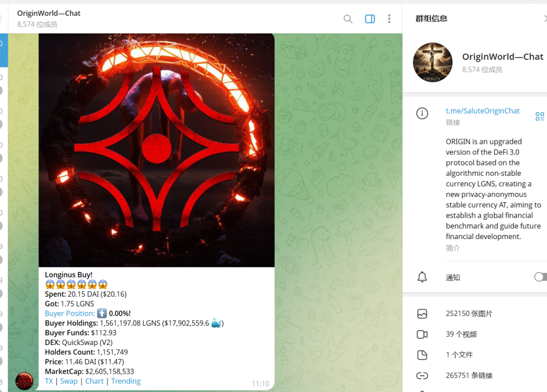This screenshot has height=392, width=547.
Task: Toggle the 通知 notifications switch
Action: 540,277
